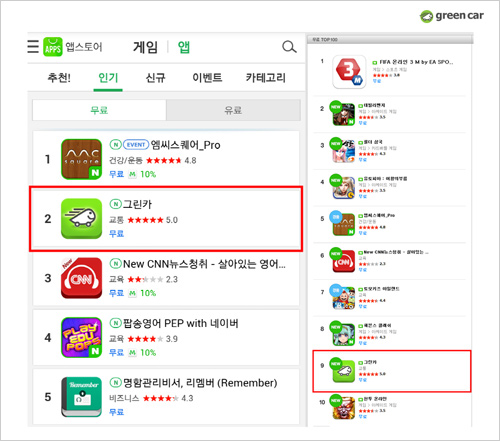Screen dimensions: 500x441
Task: Open the Play Edu Pops app icon
Action: pyautogui.click(x=81, y=337)
